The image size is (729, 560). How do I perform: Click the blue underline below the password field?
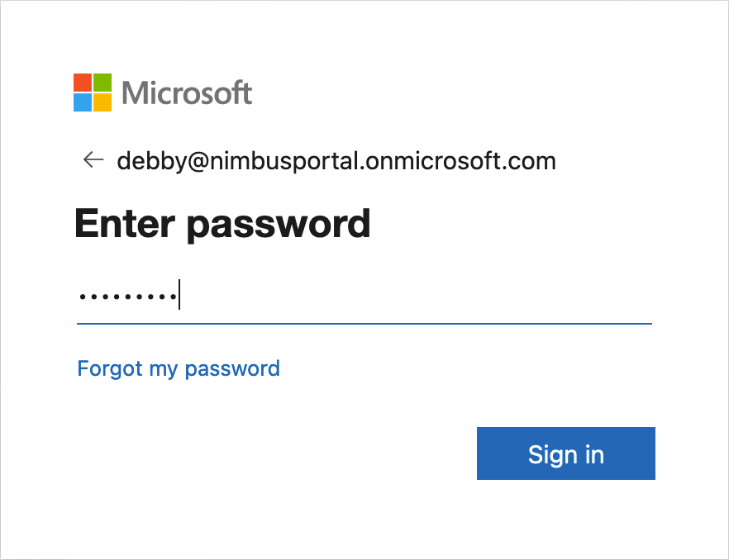pyautogui.click(x=364, y=324)
